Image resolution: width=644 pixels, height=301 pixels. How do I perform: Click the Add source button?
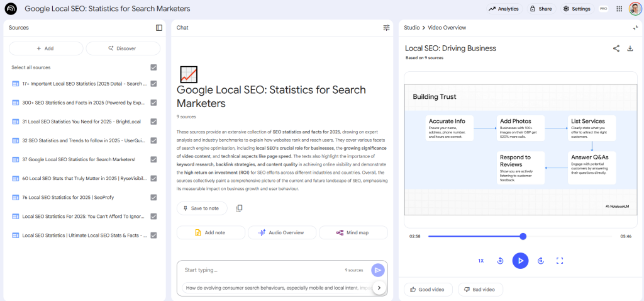[x=45, y=48]
